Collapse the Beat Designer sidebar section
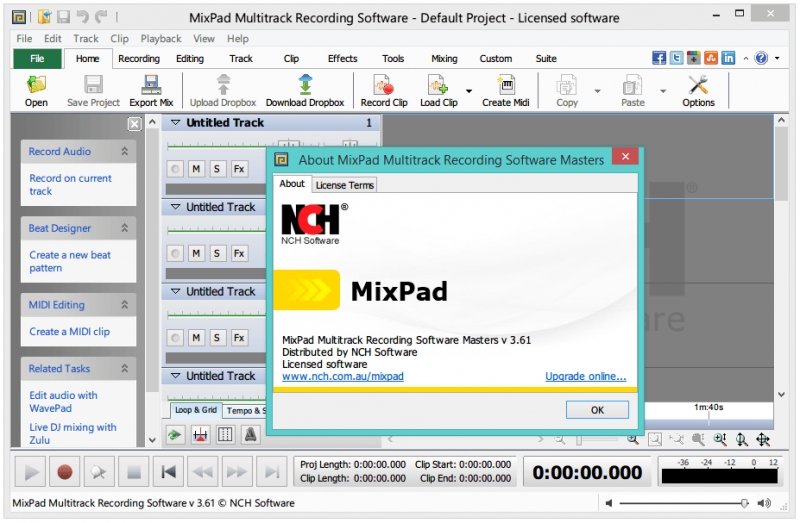The height and width of the screenshot is (523, 800). click(125, 229)
